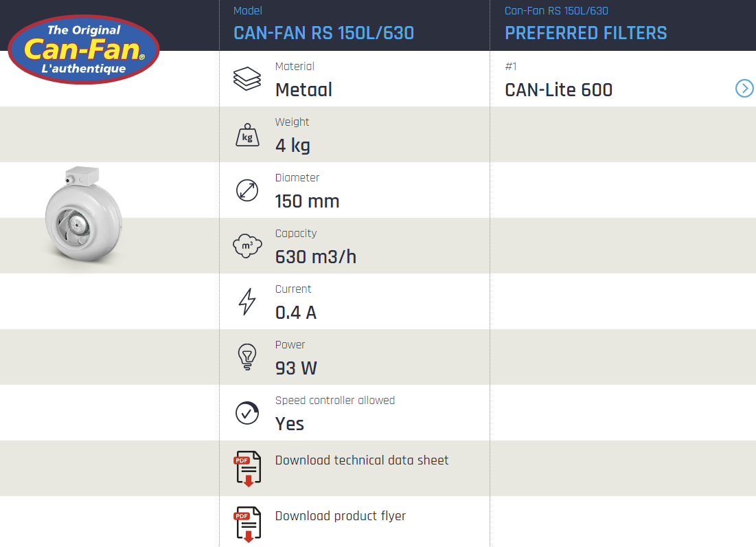This screenshot has width=756, height=547.
Task: Click the Capacity m³ cloud icon
Action: (247, 246)
